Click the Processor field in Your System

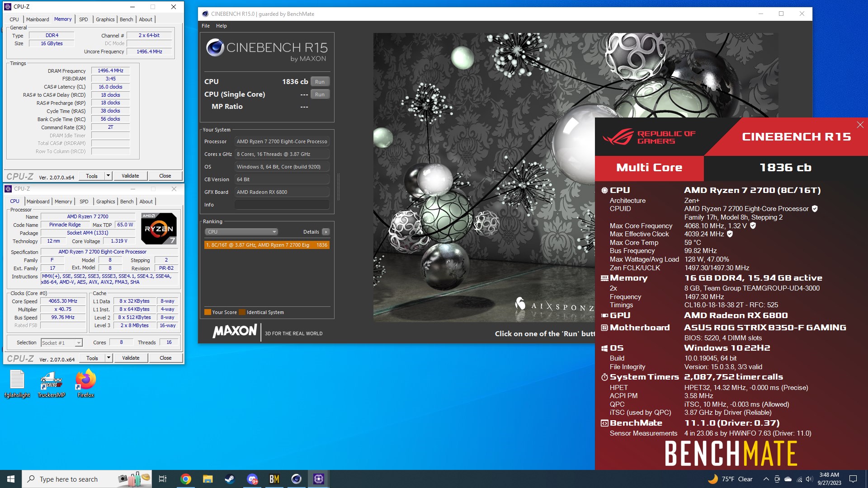[x=282, y=141]
